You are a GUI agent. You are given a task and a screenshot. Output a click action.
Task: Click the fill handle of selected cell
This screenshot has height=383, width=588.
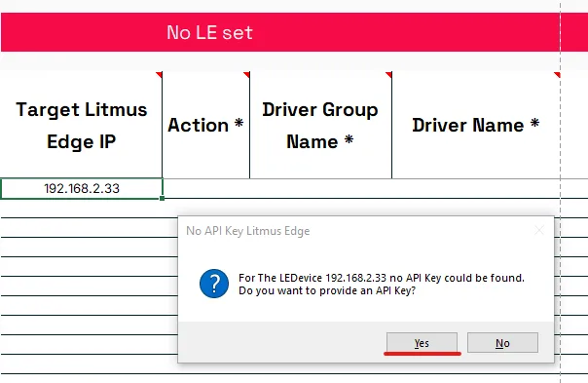point(162,198)
